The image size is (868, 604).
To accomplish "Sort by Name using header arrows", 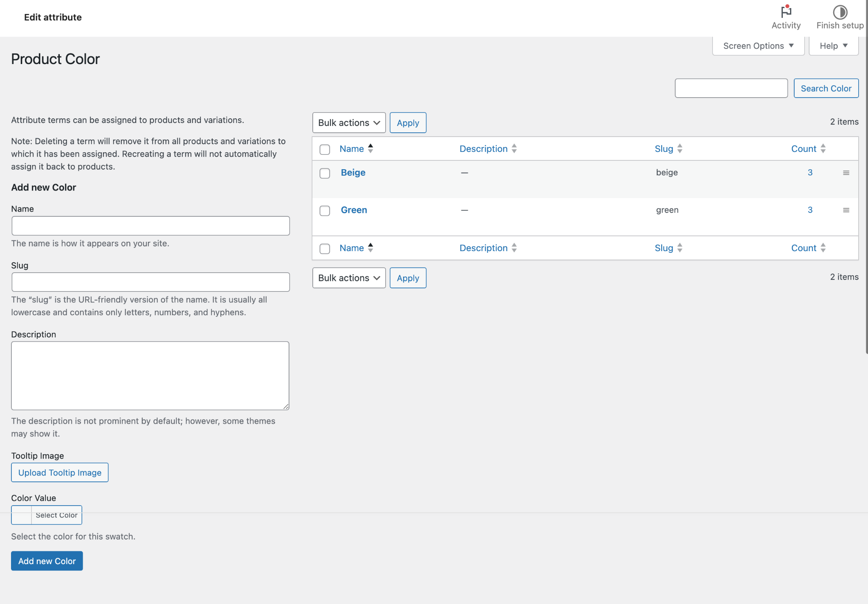I will tap(370, 148).
